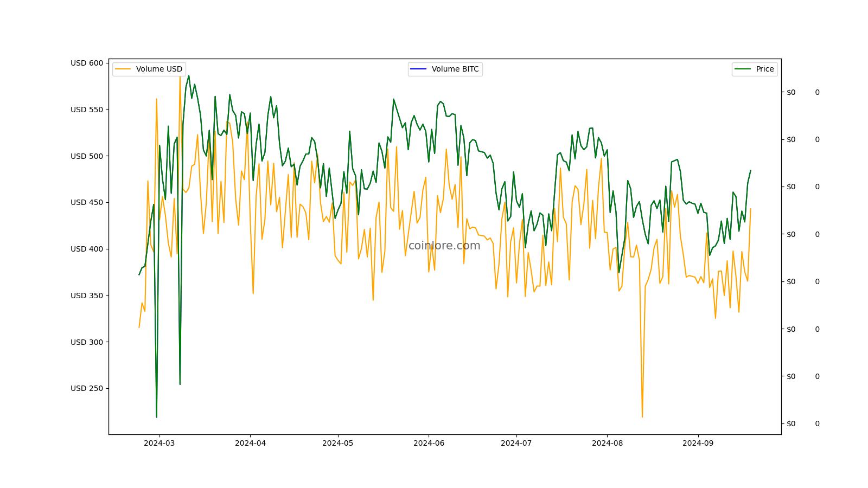868x488 pixels.
Task: Click the 2024-05 date tick label
Action: click(338, 443)
